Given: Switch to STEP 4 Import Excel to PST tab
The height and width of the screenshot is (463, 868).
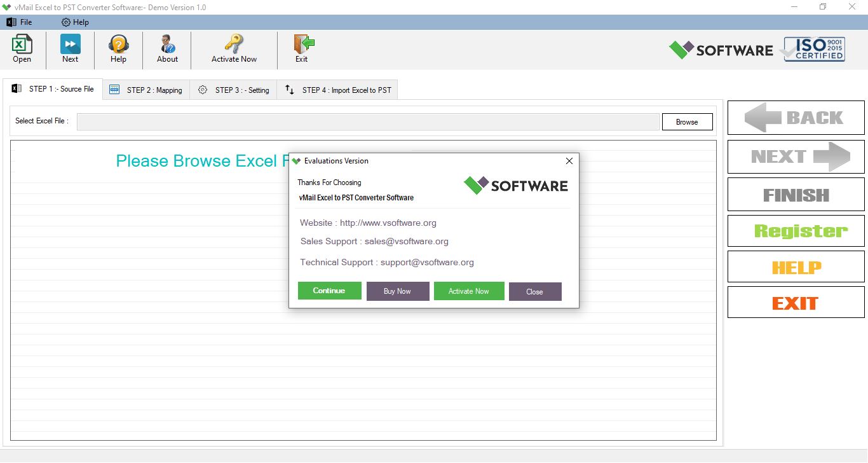Looking at the screenshot, I should coord(337,90).
